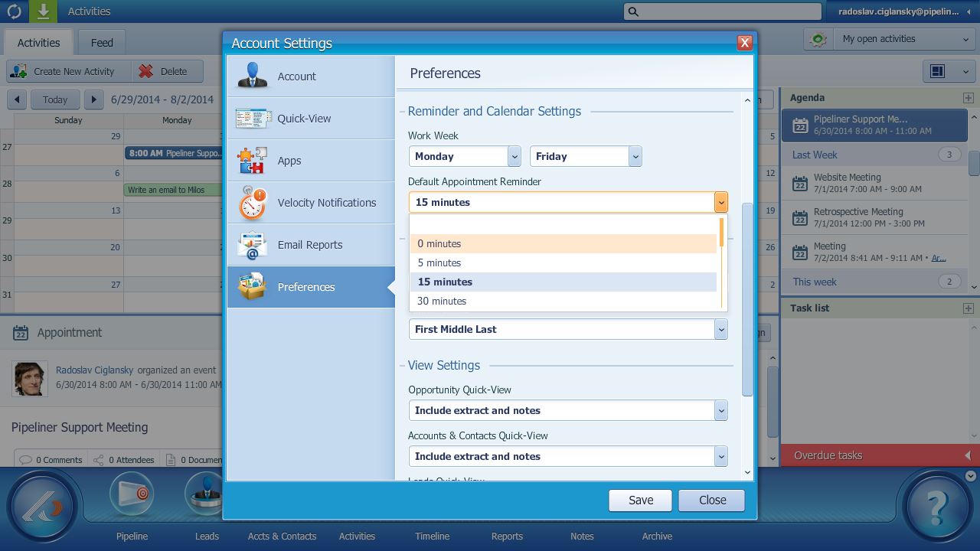The height and width of the screenshot is (551, 980).
Task: Click the Delete activity button
Action: 168,71
